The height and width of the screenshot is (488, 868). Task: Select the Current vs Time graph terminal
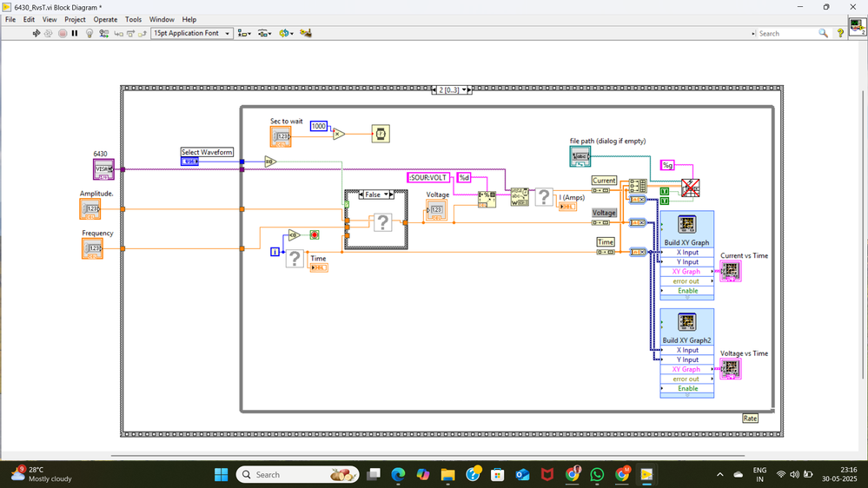(x=730, y=272)
